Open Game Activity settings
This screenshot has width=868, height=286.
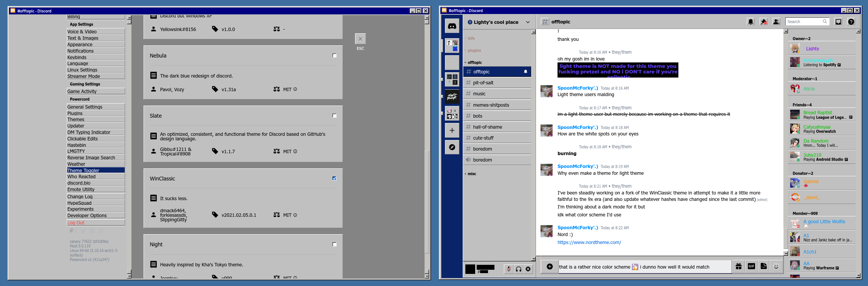(x=96, y=92)
